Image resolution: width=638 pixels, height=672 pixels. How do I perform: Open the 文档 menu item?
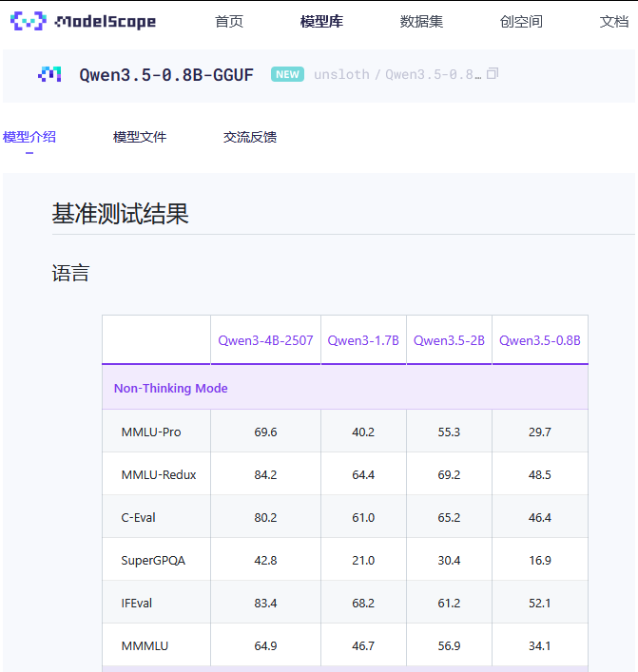point(614,22)
